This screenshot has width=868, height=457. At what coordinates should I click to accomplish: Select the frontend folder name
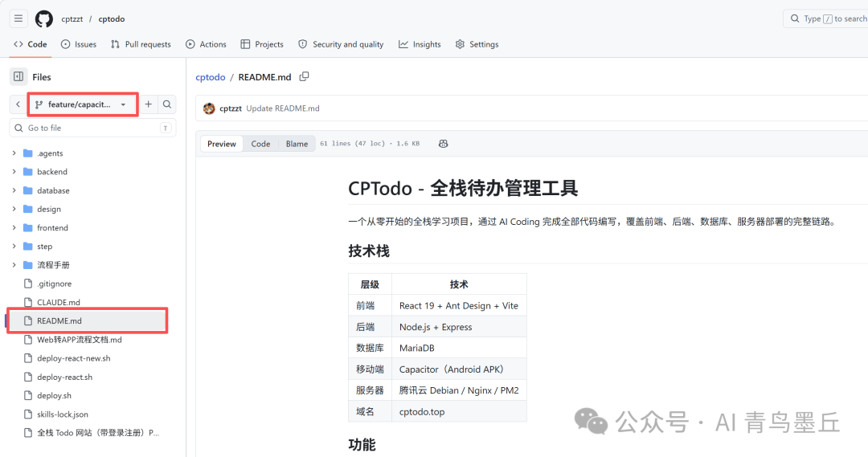(52, 228)
